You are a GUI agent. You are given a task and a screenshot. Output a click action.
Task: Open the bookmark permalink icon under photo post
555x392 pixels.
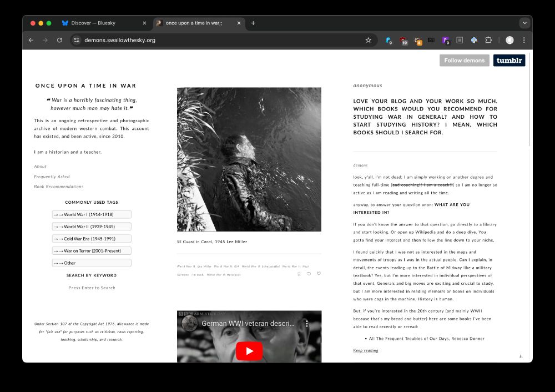(299, 274)
